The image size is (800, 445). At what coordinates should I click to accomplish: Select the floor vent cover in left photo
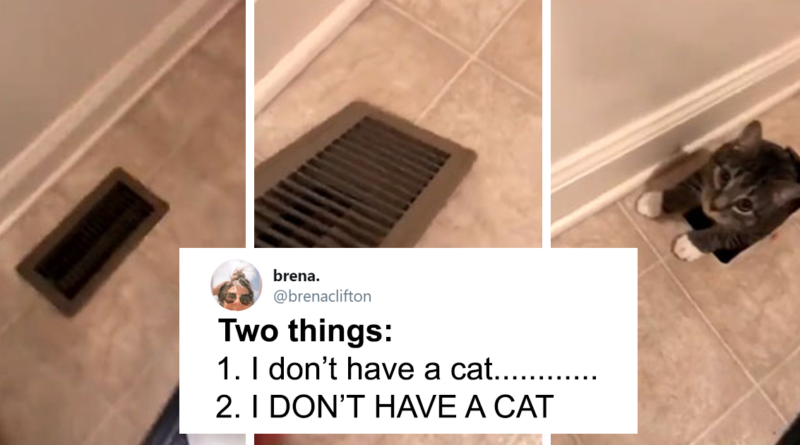[x=92, y=241]
